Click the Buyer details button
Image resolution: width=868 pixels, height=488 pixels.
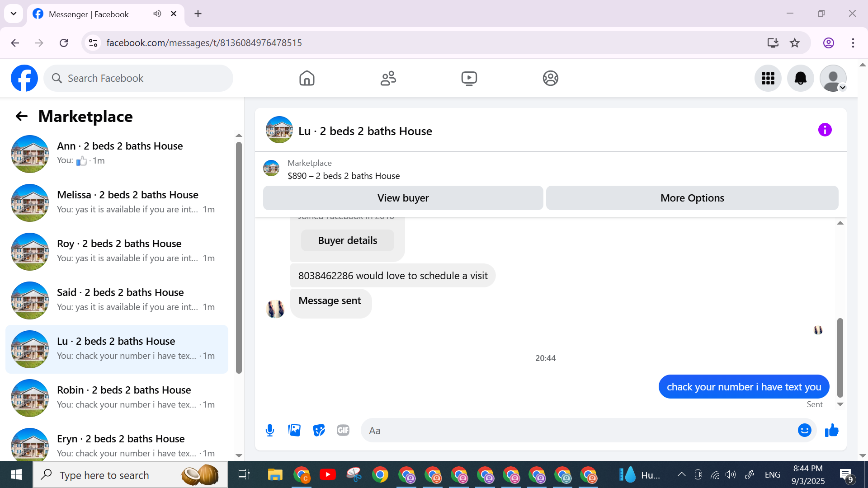click(348, 240)
